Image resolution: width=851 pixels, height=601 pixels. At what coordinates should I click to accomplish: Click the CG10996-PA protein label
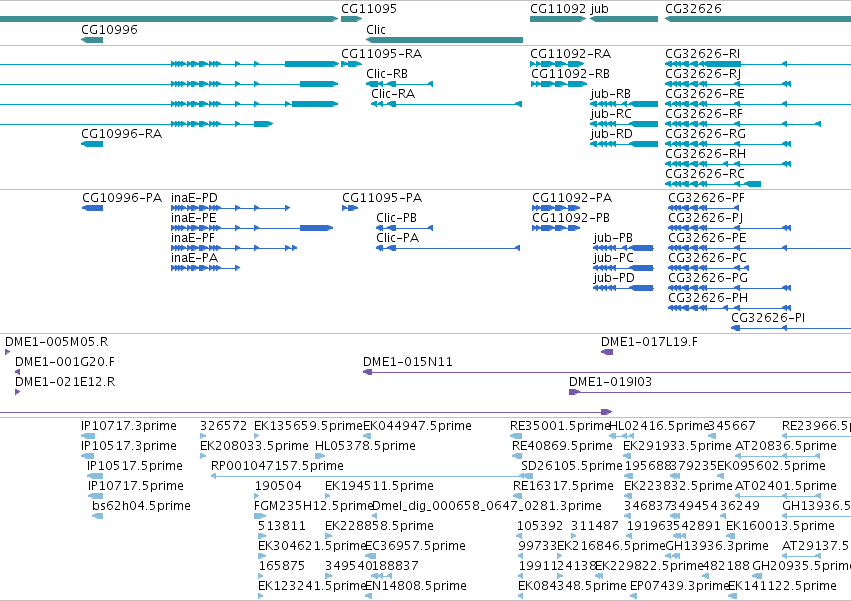click(x=122, y=198)
